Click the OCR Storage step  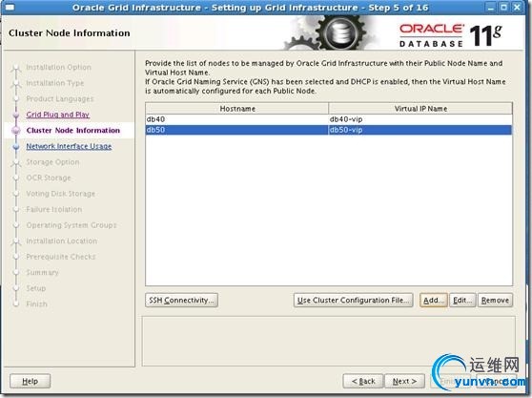[x=49, y=178]
